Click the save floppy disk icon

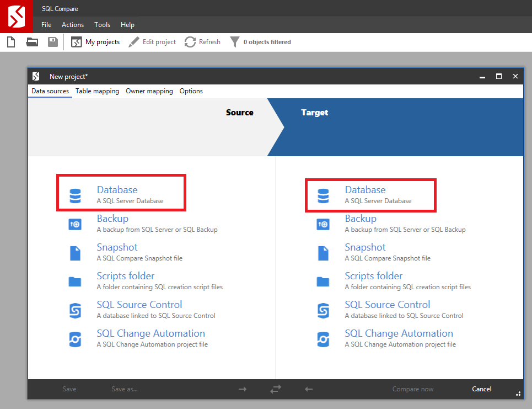coord(53,42)
